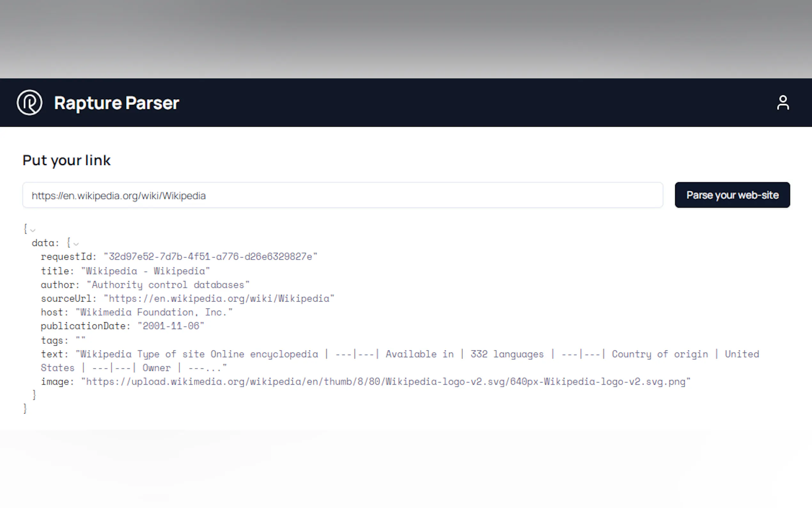Click the image upload.wikimedia.org URL value
812x508 pixels.
pyautogui.click(x=385, y=382)
